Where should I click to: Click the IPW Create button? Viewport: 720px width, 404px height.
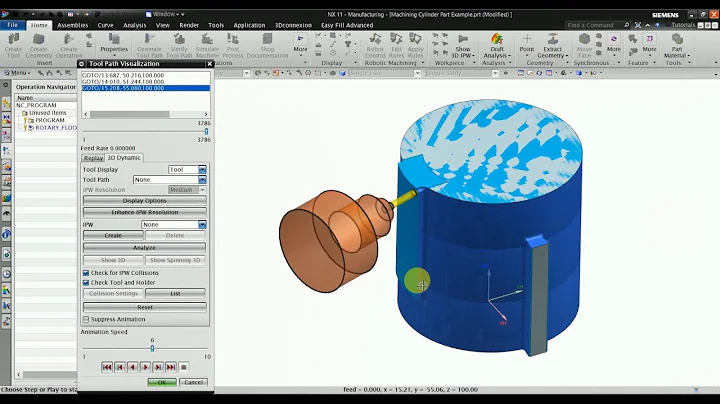pyautogui.click(x=113, y=235)
